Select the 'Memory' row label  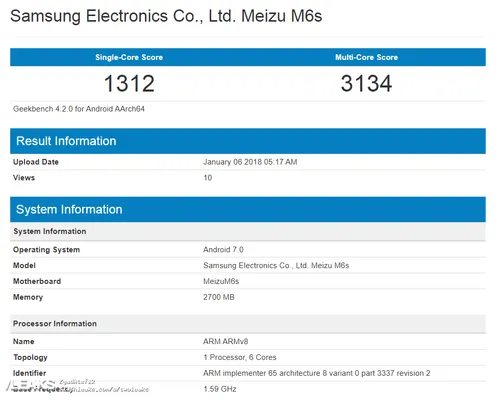tap(28, 297)
